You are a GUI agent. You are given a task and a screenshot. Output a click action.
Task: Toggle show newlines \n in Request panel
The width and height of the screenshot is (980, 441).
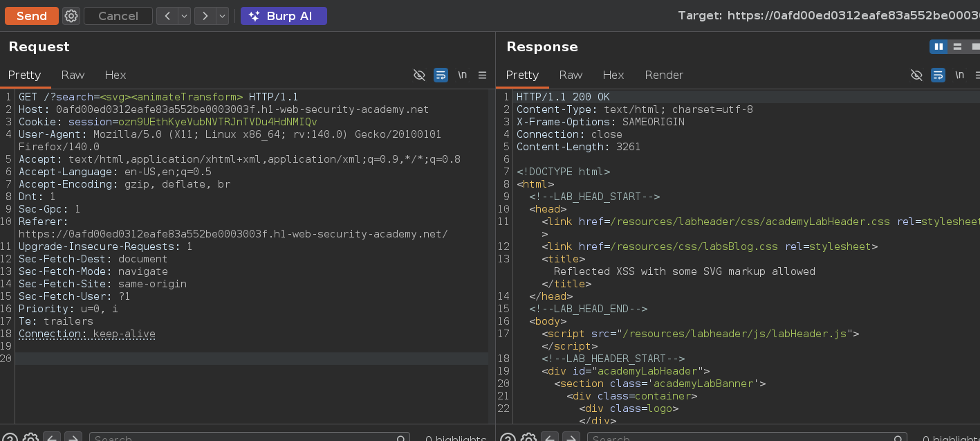point(462,75)
